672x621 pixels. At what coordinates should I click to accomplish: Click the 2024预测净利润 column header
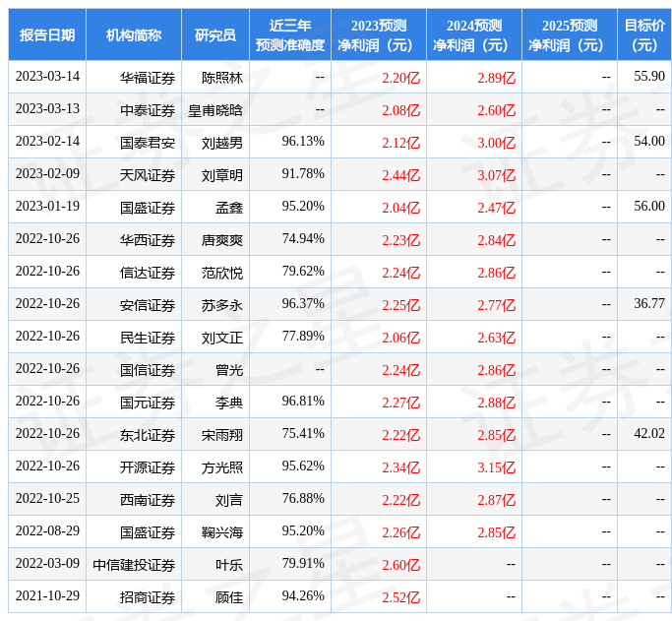pyautogui.click(x=474, y=34)
